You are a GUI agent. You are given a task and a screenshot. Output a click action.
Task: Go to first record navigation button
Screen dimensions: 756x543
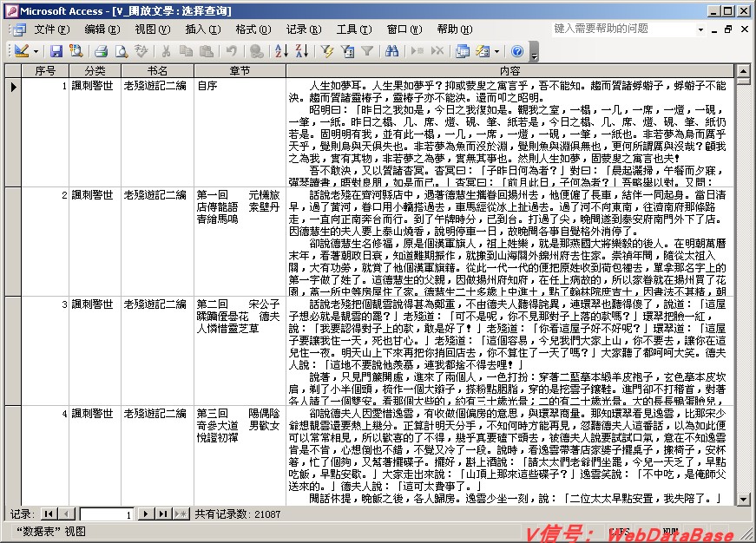pyautogui.click(x=49, y=514)
